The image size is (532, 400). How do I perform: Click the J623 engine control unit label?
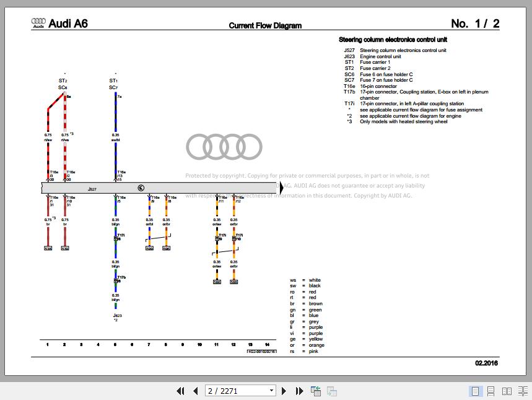[118, 316]
